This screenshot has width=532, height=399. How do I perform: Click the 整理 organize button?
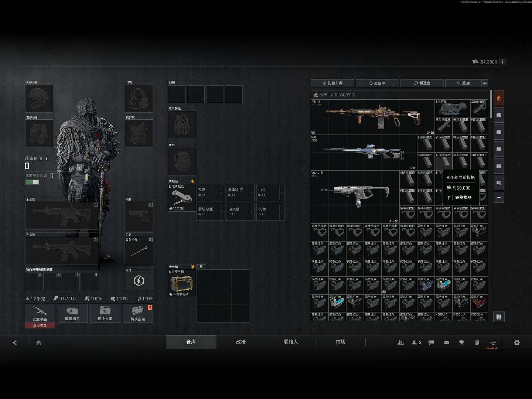coord(463,83)
